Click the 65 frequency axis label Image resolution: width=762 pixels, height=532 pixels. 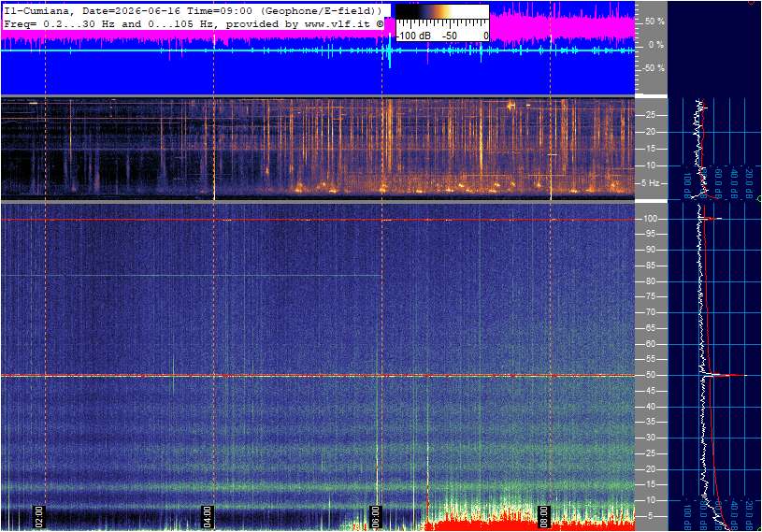(x=650, y=328)
